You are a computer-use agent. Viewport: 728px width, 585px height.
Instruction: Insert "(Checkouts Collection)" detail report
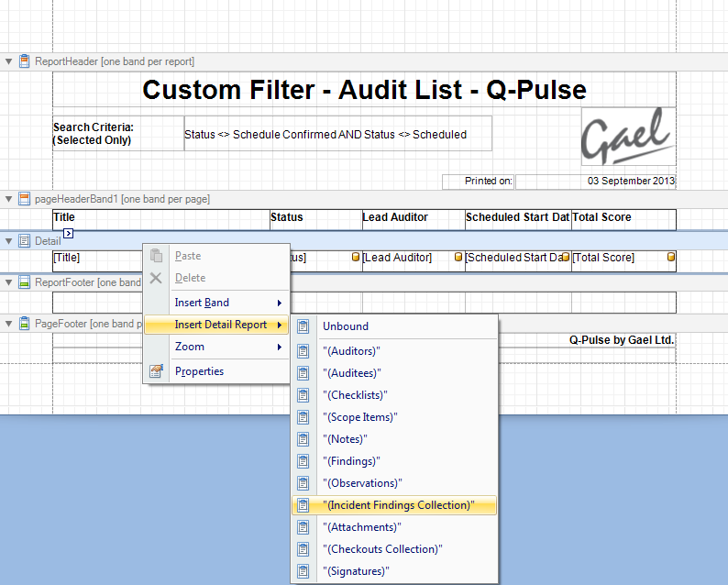tap(394, 549)
